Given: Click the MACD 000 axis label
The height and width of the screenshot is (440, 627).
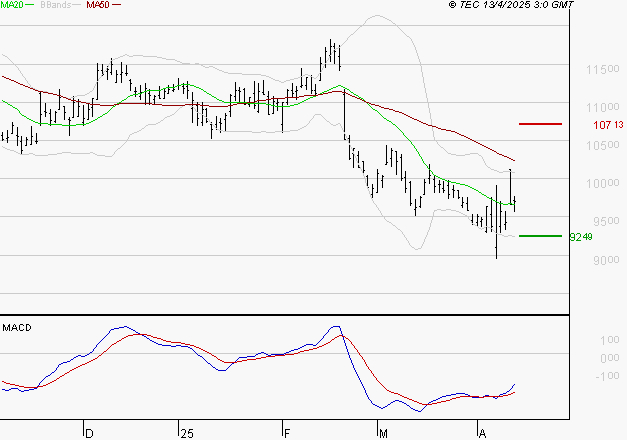Looking at the screenshot, I should tap(609, 358).
